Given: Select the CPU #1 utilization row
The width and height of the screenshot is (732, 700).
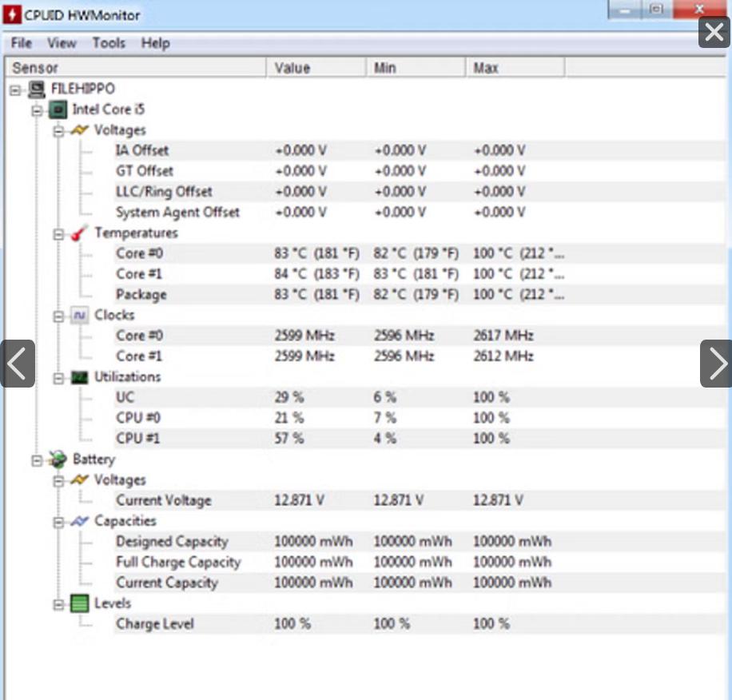Looking at the screenshot, I should [420, 439].
